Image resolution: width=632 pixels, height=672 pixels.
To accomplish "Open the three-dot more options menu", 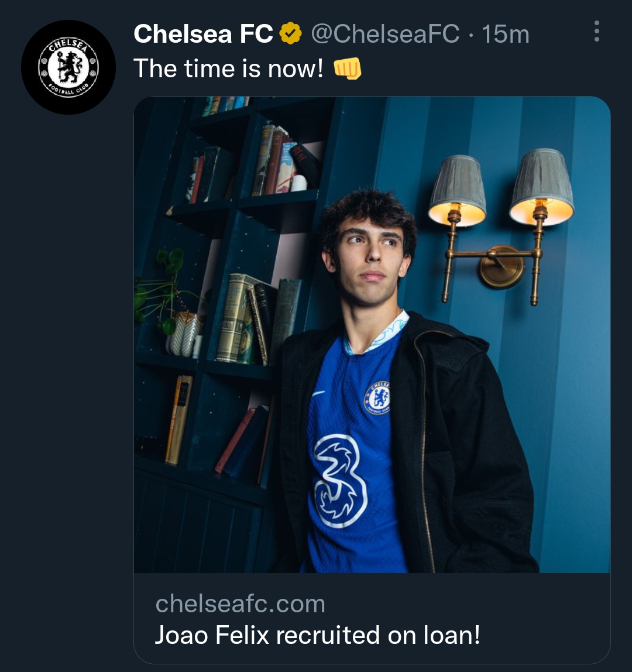I will point(596,32).
